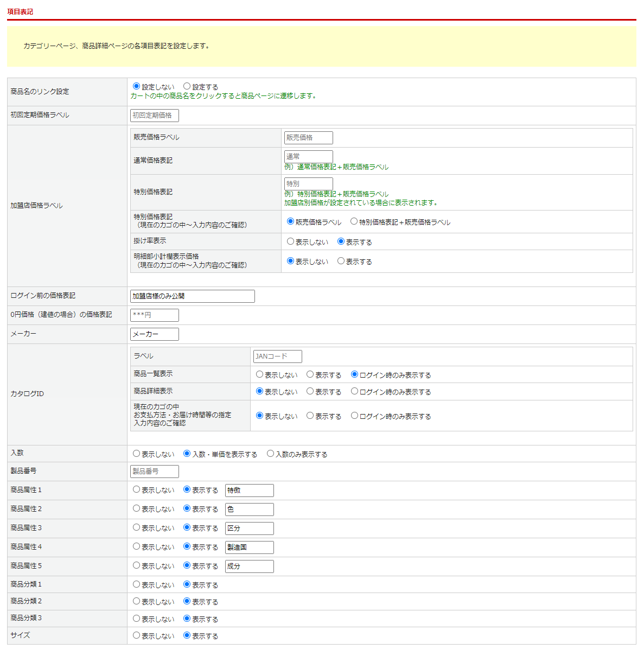
Task: Select '表示しない' for サイズ
Action: (x=137, y=635)
